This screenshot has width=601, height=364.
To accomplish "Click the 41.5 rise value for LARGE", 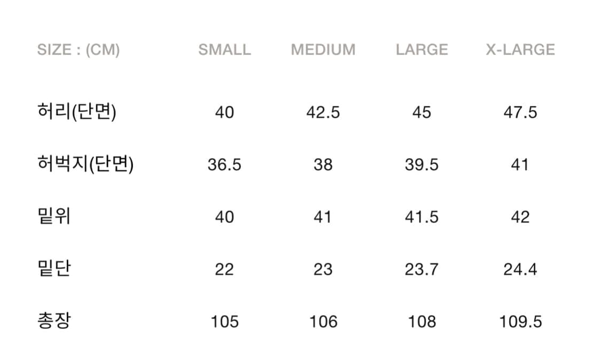I will coord(422,217).
